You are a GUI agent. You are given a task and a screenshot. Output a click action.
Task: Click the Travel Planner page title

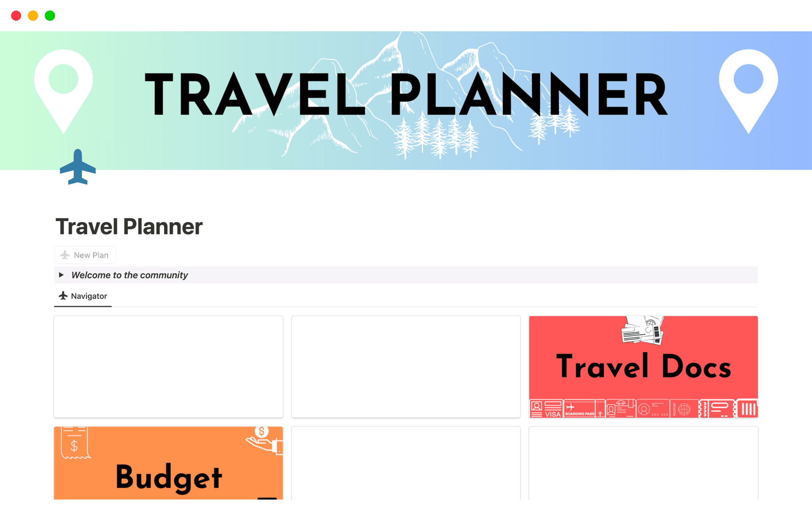pos(129,226)
